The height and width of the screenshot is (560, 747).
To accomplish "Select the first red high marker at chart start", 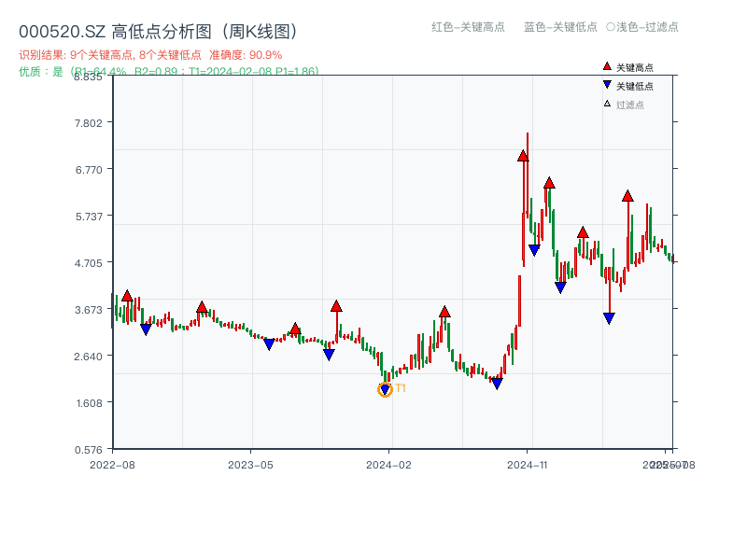I will [127, 296].
